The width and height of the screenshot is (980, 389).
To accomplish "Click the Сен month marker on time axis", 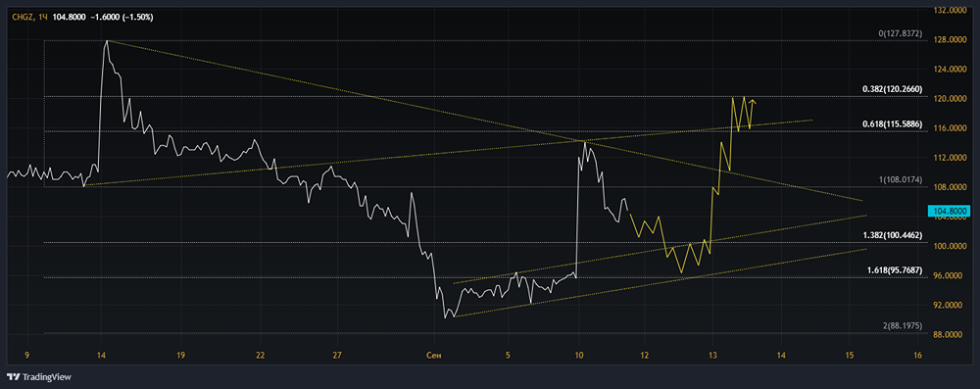I will coord(433,356).
